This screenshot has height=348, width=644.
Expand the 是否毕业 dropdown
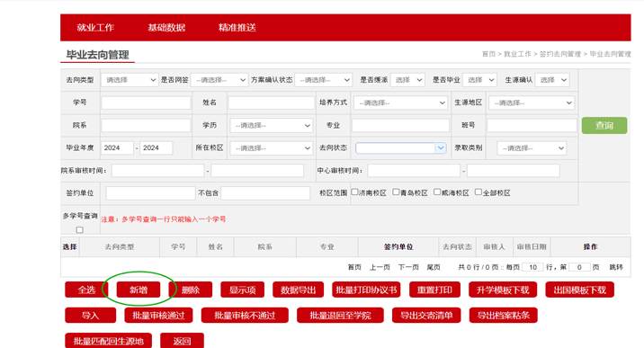tap(479, 80)
